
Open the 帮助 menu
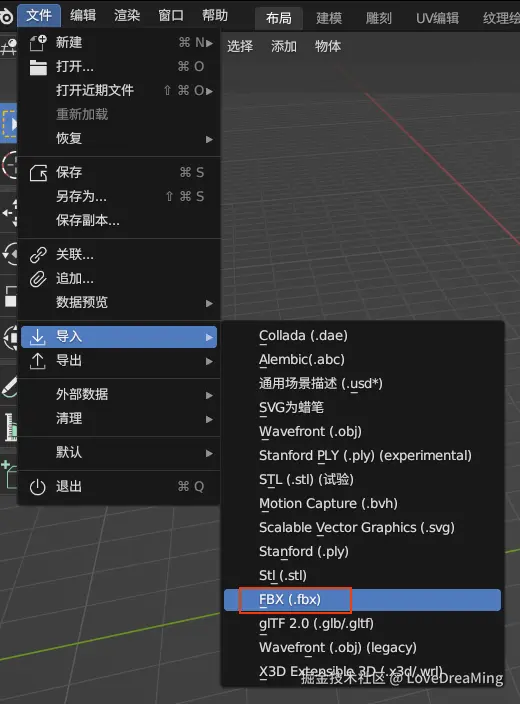tap(215, 16)
